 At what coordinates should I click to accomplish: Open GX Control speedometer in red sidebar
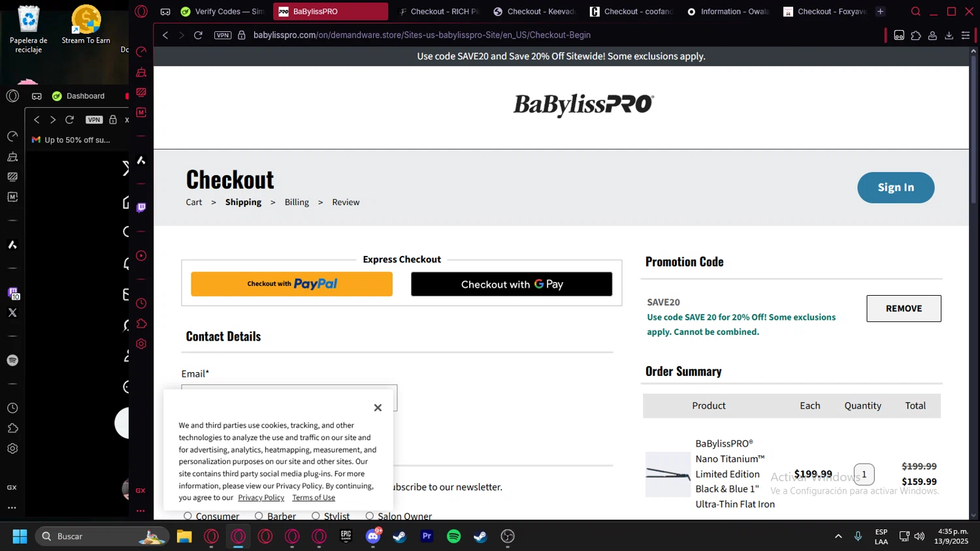pyautogui.click(x=141, y=52)
